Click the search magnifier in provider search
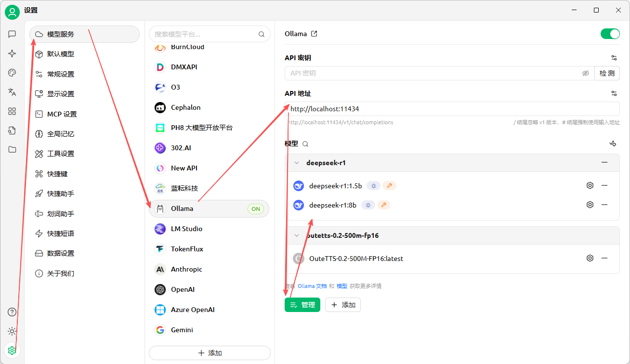The image size is (630, 364). 262,34
